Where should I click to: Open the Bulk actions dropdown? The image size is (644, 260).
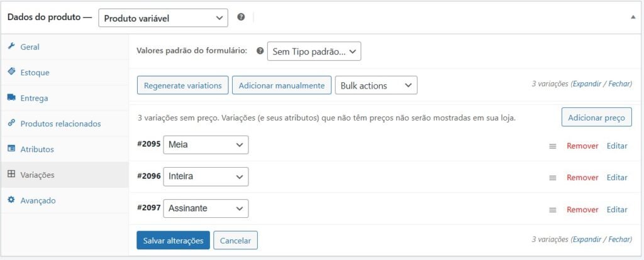click(376, 85)
